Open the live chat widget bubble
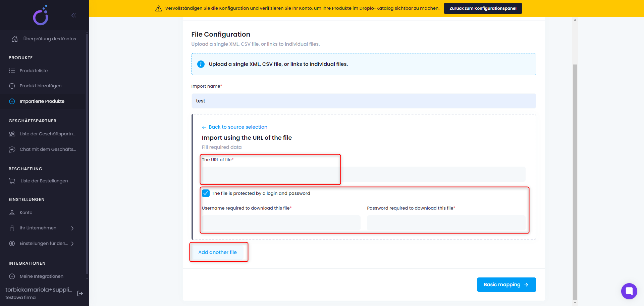644x306 pixels. [629, 291]
